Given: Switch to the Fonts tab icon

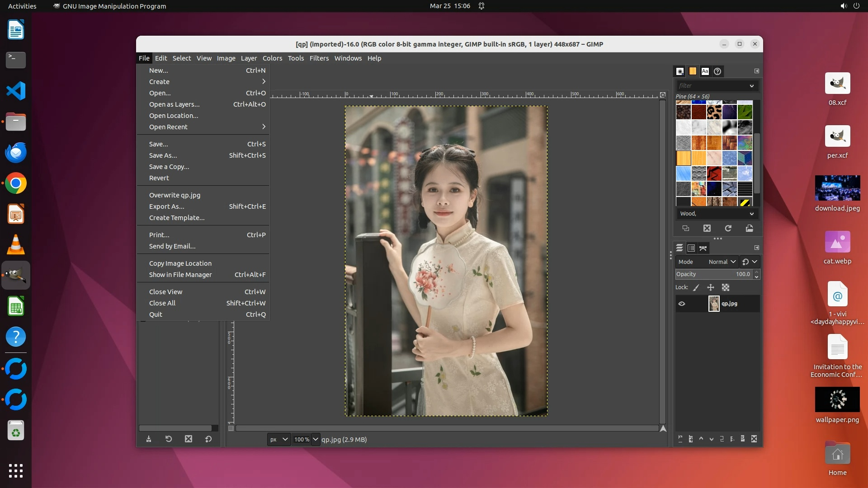Looking at the screenshot, I should 705,71.
